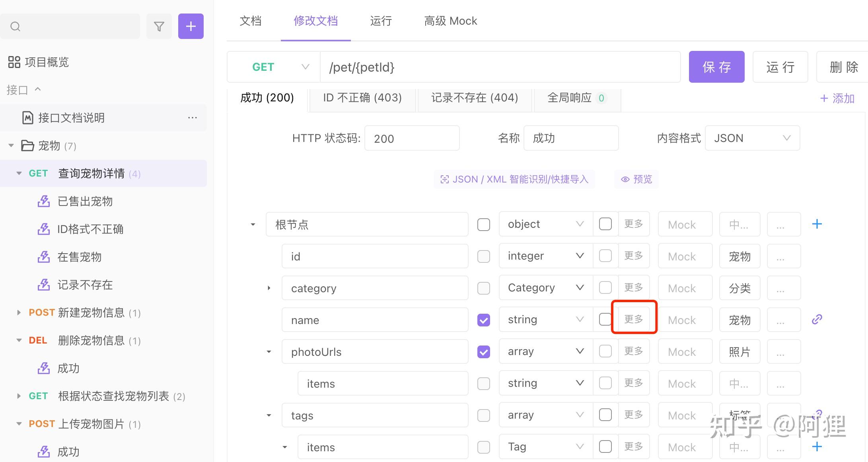The height and width of the screenshot is (462, 868).
Task: Click the filter funnel icon
Action: click(159, 27)
